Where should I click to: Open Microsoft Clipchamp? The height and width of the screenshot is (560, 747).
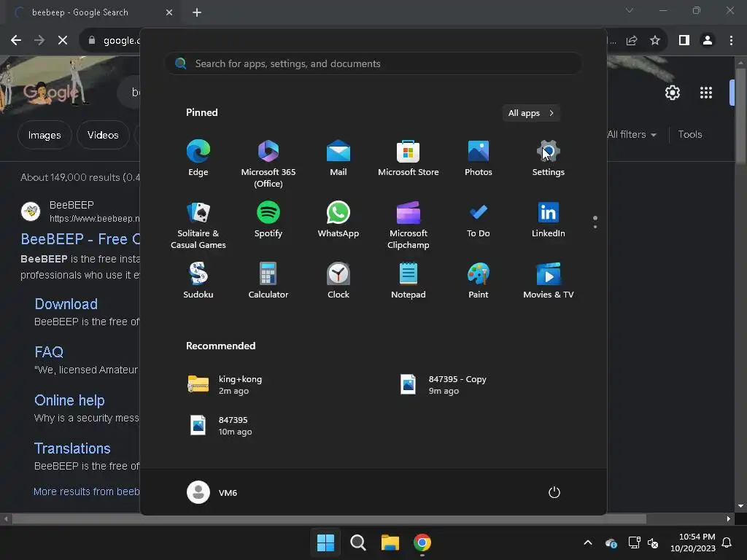tap(409, 225)
